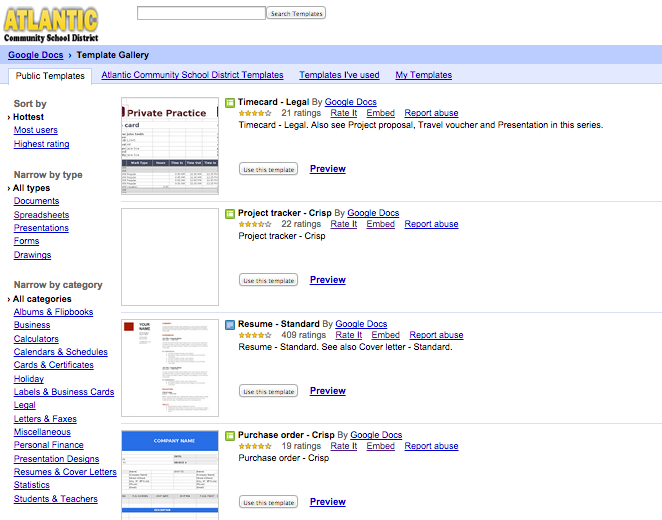Screen dimensions: 662x520
Task: Open Miscellaneous category
Action: [x=42, y=432]
